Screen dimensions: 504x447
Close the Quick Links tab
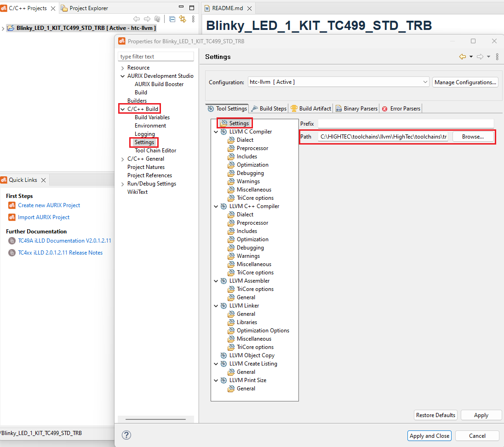(44, 180)
